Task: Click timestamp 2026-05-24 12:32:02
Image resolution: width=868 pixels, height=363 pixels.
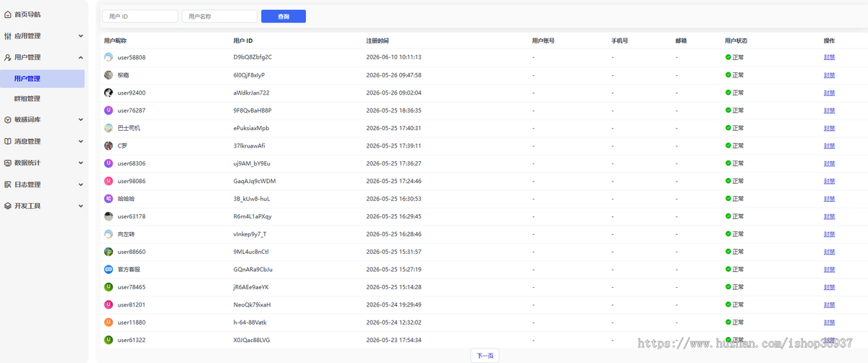Action: pos(393,323)
